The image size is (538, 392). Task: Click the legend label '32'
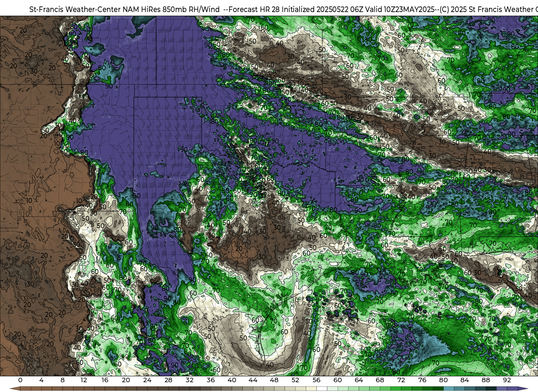click(190, 380)
